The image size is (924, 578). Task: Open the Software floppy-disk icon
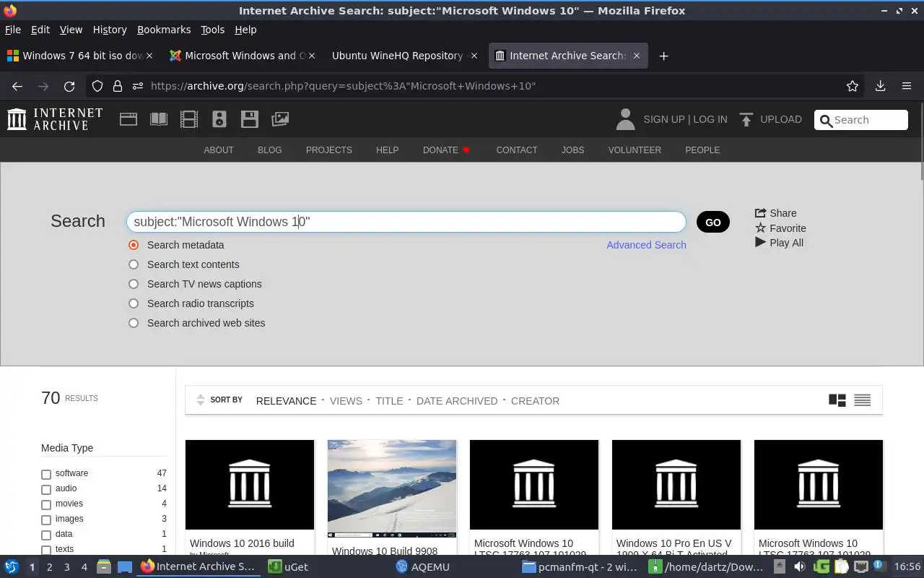pyautogui.click(x=250, y=119)
